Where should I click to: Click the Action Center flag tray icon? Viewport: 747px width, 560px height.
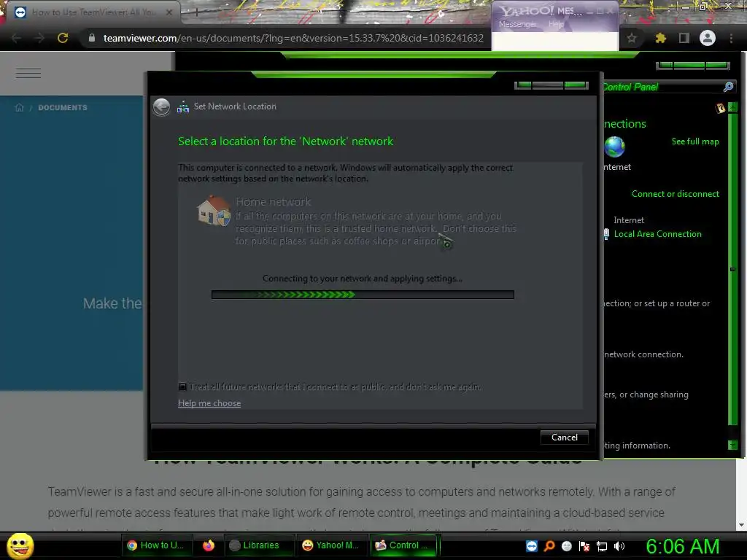click(584, 546)
